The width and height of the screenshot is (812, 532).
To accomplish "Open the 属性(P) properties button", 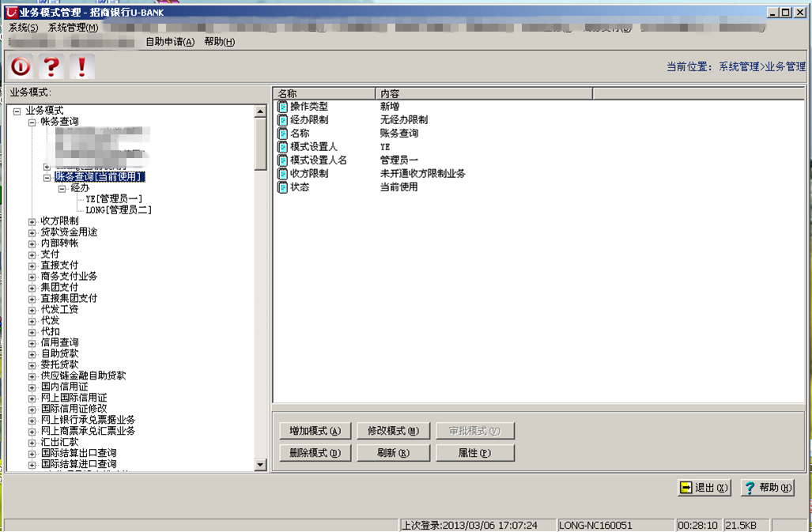I will pos(475,453).
